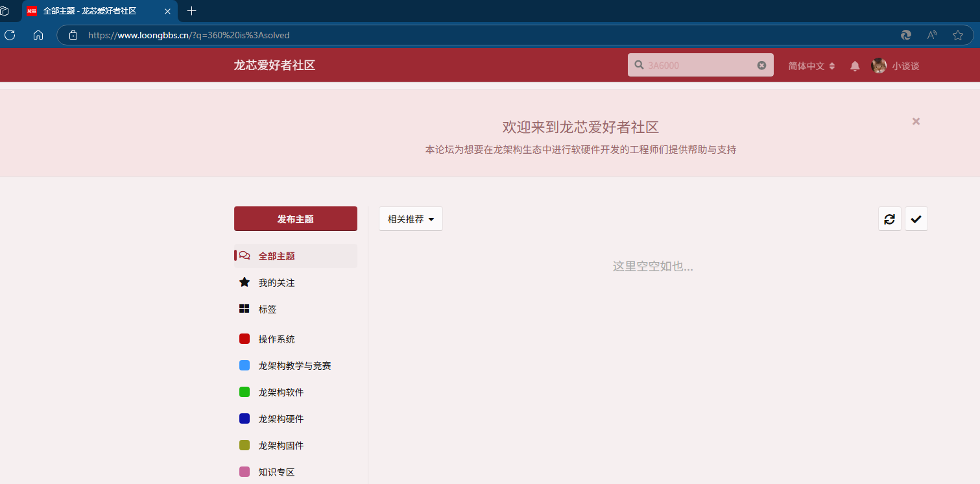Open a new browser tab

point(191,11)
